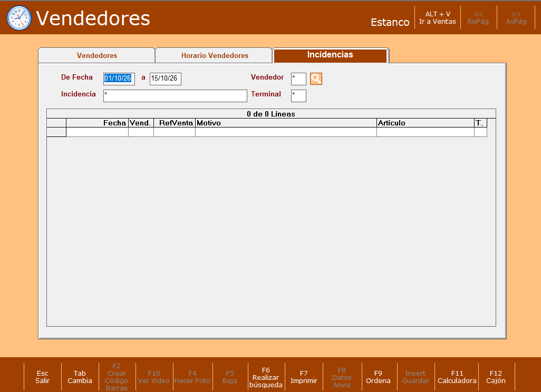Click the De Fecha start date field
541x392 pixels.
coord(119,79)
